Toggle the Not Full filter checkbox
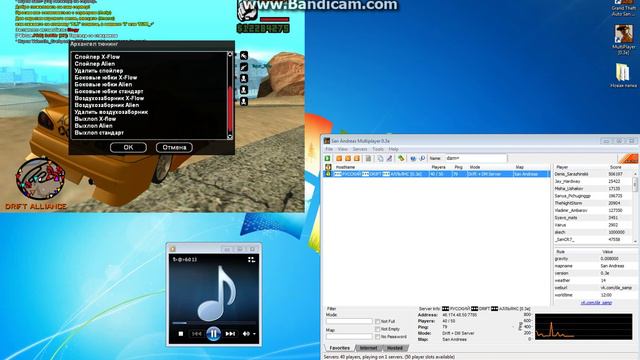The image size is (640, 360). pos(378,322)
